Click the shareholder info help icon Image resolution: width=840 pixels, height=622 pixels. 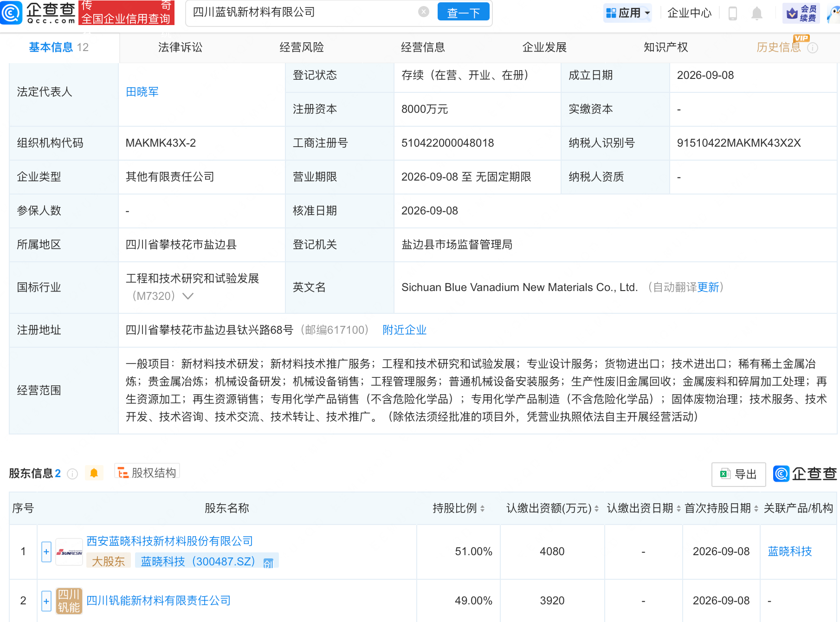pos(72,473)
